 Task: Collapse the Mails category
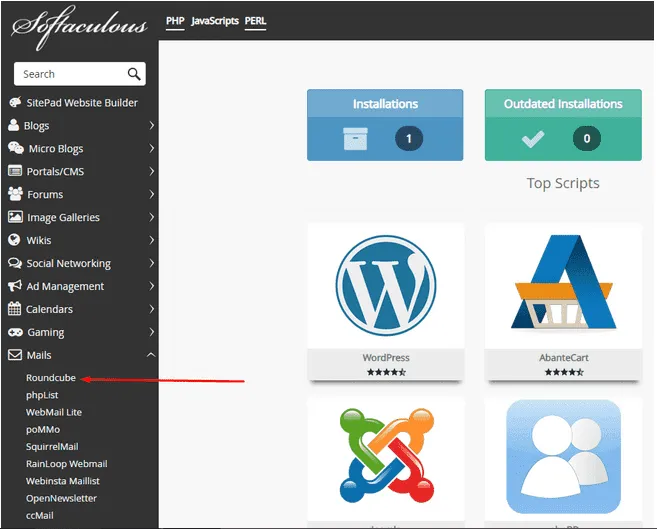80,355
